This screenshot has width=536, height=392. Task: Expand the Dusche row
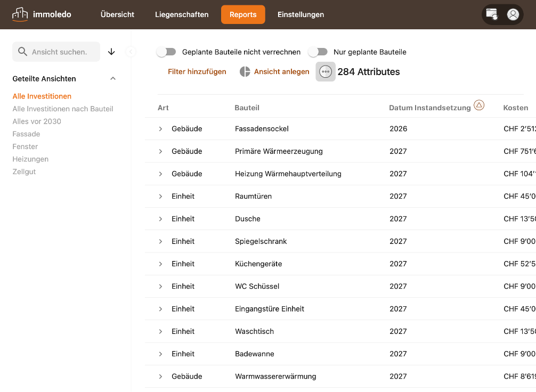coord(160,219)
